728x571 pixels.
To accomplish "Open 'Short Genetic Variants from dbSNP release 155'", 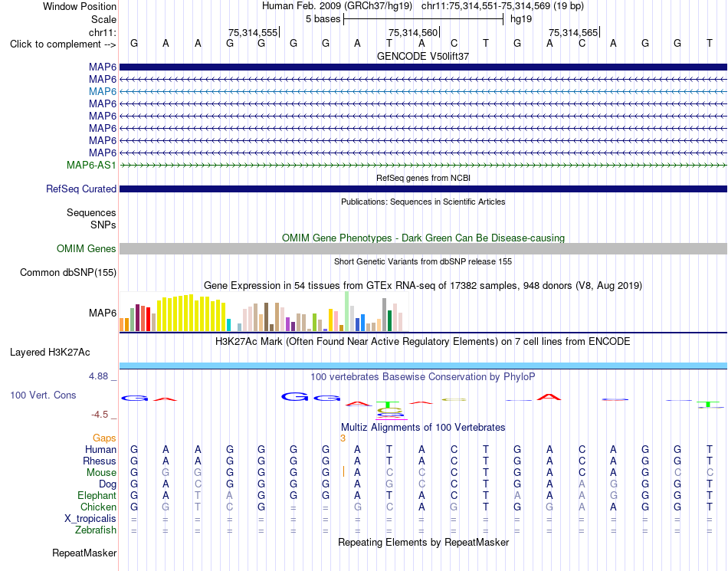I will point(423,261).
